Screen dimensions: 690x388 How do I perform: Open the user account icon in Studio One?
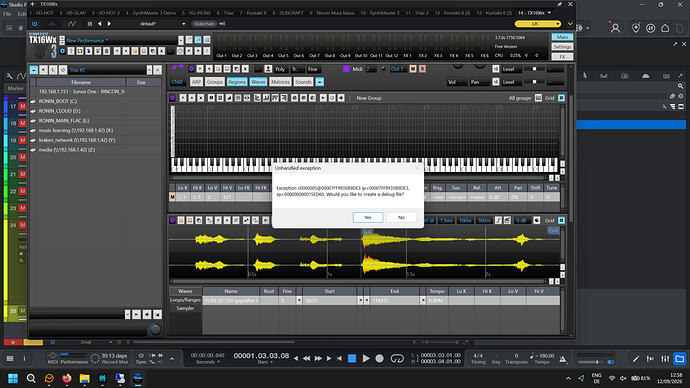coord(615,28)
